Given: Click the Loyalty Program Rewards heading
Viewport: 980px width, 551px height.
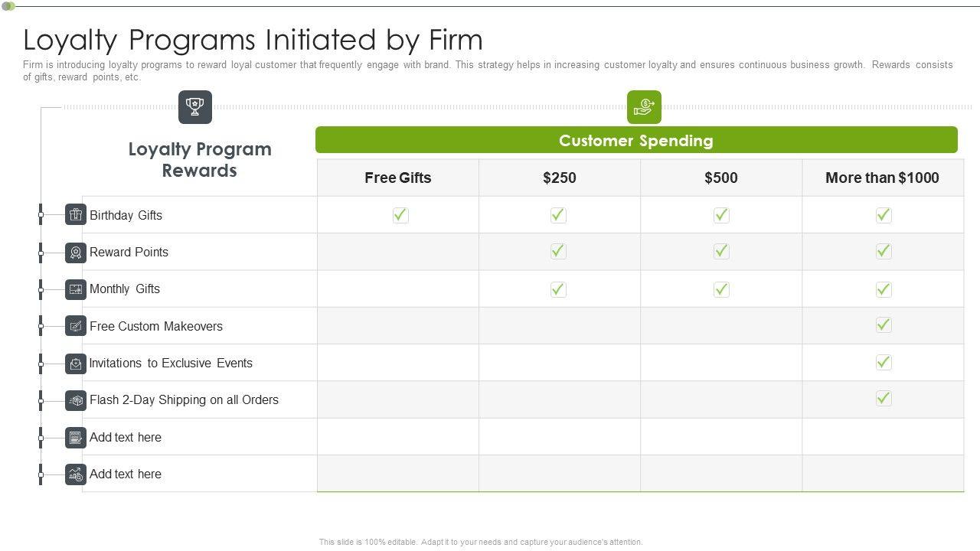Looking at the screenshot, I should (x=200, y=159).
